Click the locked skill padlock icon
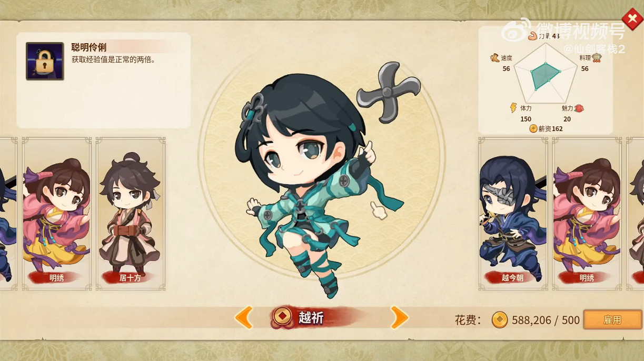Viewport: 644px width, 361px height. click(45, 61)
